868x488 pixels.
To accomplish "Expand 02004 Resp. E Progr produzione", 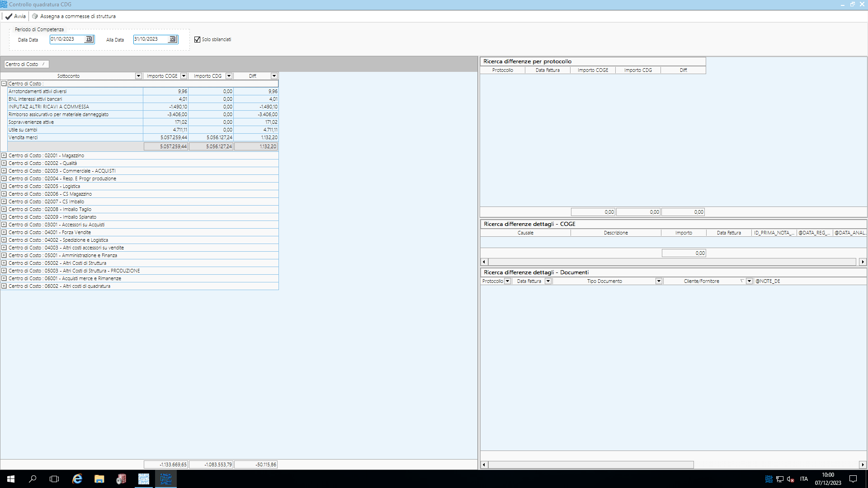I will pyautogui.click(x=4, y=178).
